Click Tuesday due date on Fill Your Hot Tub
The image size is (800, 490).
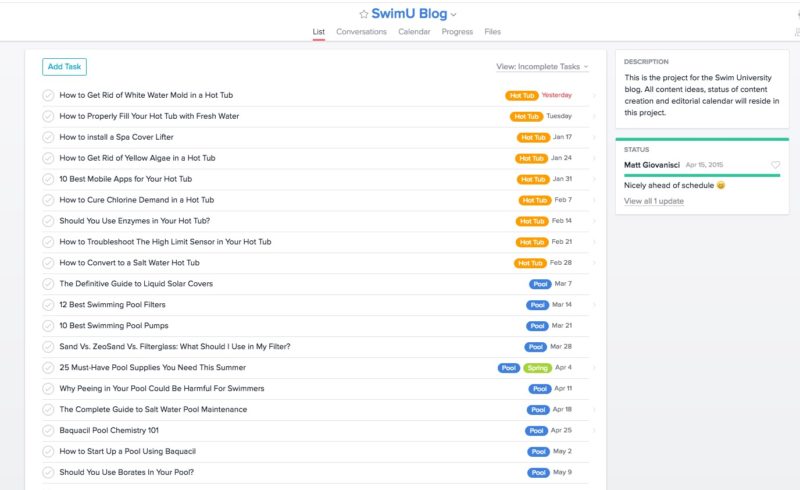[559, 116]
